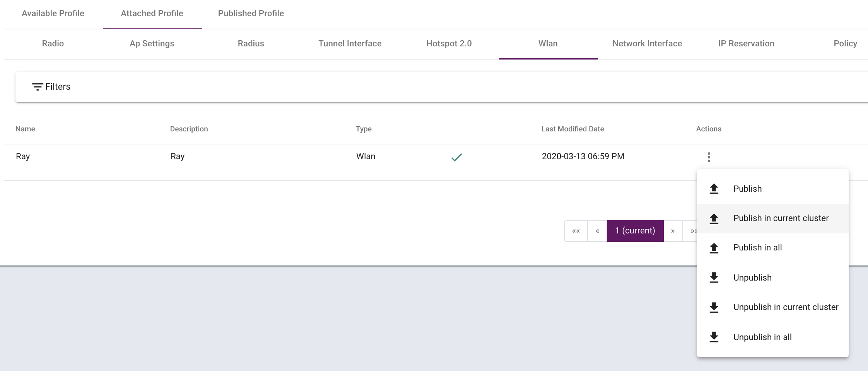The height and width of the screenshot is (371, 868).
Task: Open the Published Profile tab
Action: pos(251,14)
